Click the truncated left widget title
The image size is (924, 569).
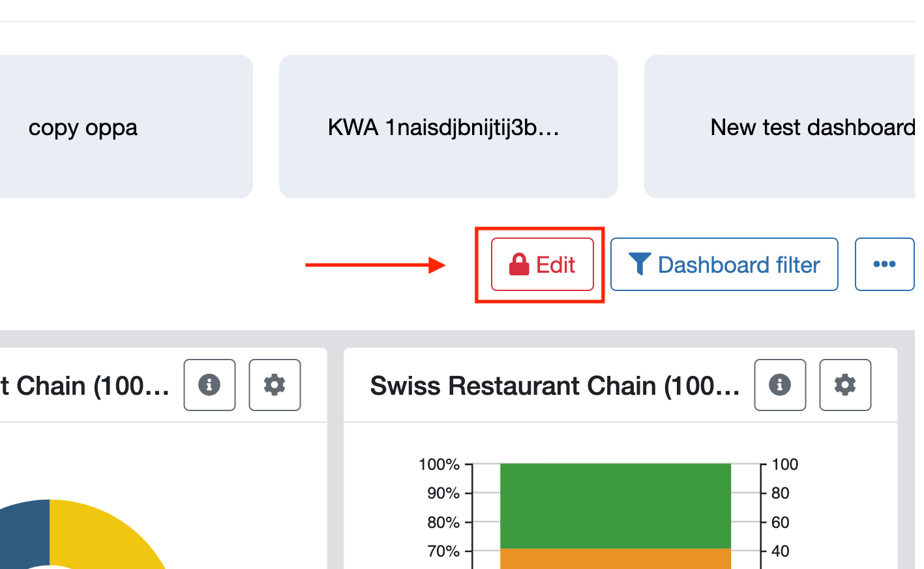coord(85,386)
